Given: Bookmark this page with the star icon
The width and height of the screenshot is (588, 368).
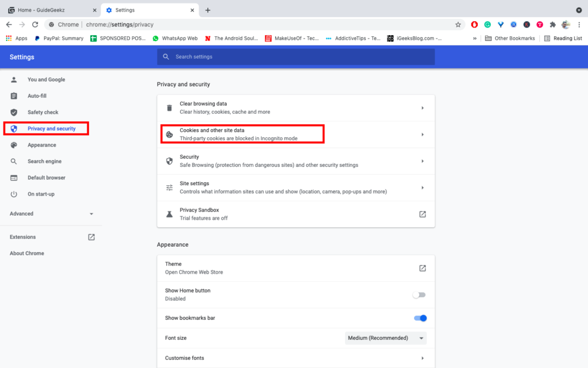Looking at the screenshot, I should [458, 25].
